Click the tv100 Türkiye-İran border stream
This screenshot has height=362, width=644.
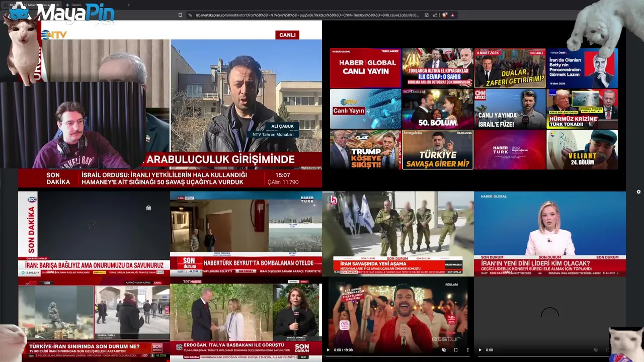[94, 320]
